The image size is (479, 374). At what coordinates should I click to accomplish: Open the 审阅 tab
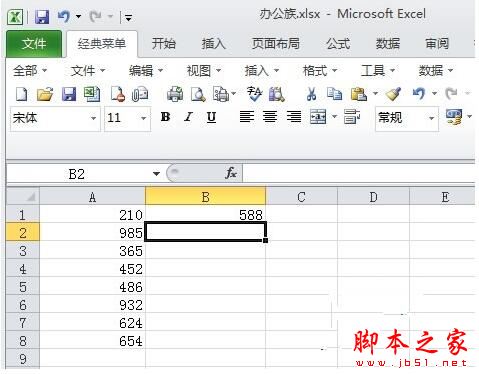click(x=437, y=44)
